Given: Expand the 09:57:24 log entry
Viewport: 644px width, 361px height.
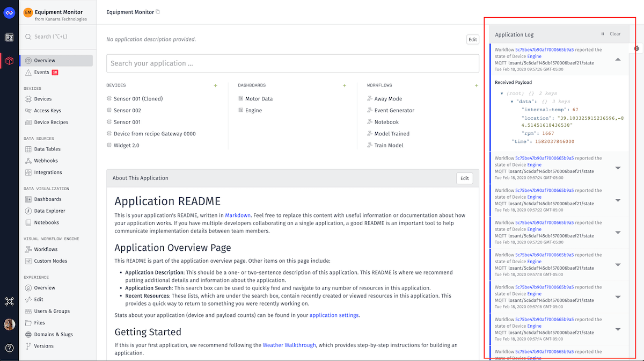Looking at the screenshot, I should pyautogui.click(x=618, y=168).
